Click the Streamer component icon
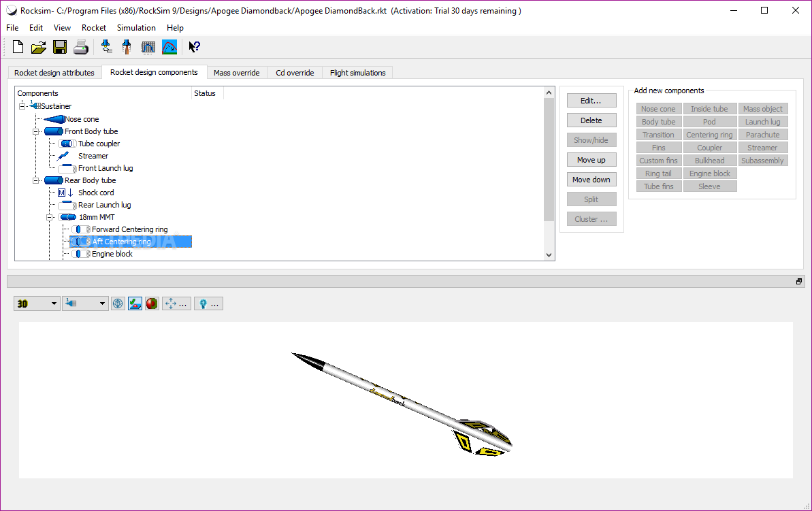 [63, 156]
